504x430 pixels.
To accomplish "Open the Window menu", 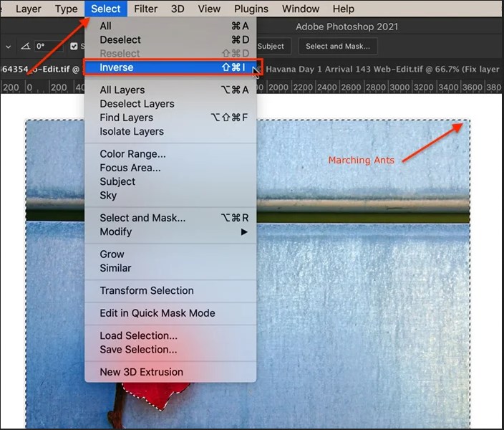I will 301,9.
